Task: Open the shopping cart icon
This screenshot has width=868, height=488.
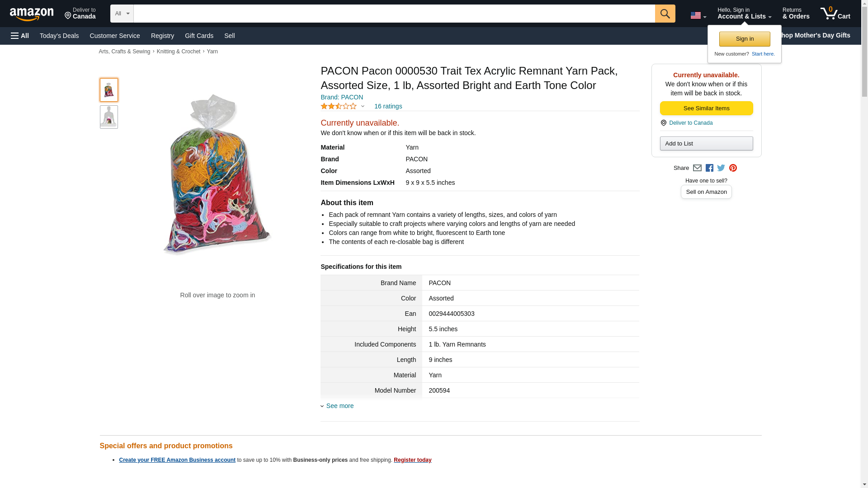Action: pos(835,14)
